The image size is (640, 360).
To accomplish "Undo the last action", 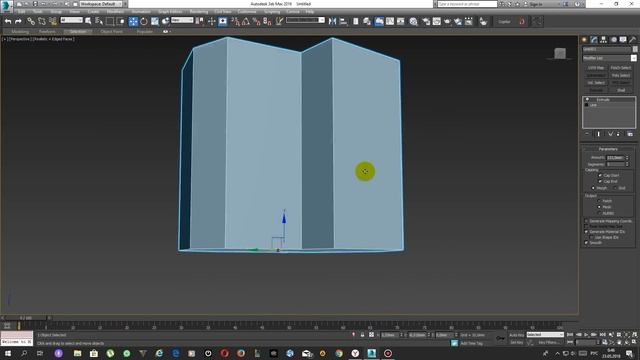I will [x=8, y=21].
